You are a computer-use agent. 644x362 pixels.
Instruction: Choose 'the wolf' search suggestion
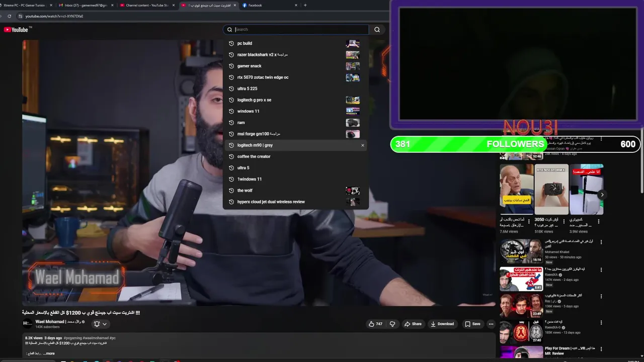(296, 191)
